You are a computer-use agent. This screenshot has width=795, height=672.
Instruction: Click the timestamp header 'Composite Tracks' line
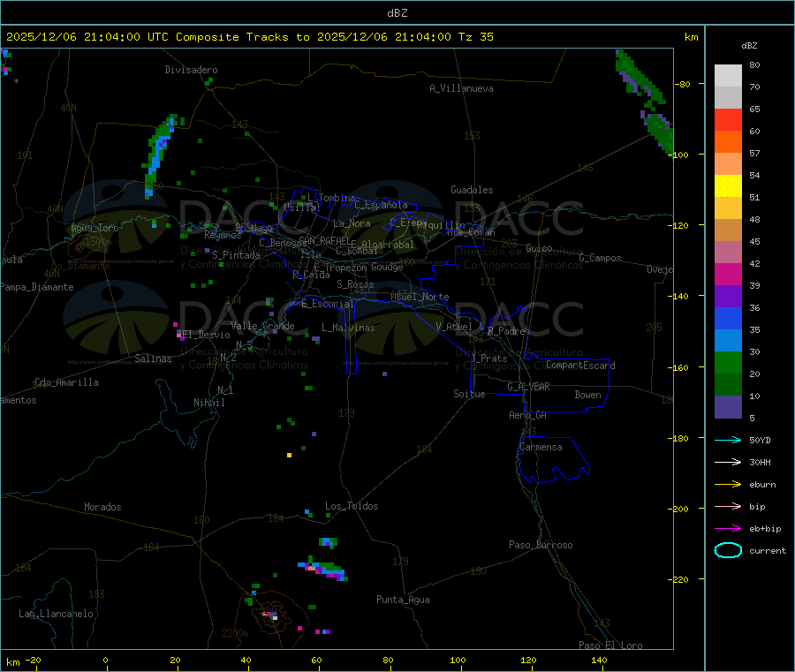coord(249,37)
